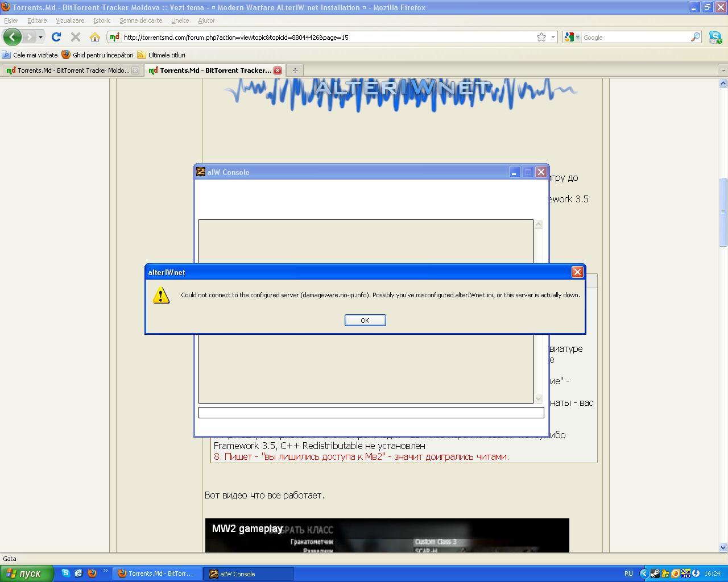Viewport: 728px width, 582px height.
Task: Click OK in the alterIWnet error dialog
Action: tap(365, 320)
